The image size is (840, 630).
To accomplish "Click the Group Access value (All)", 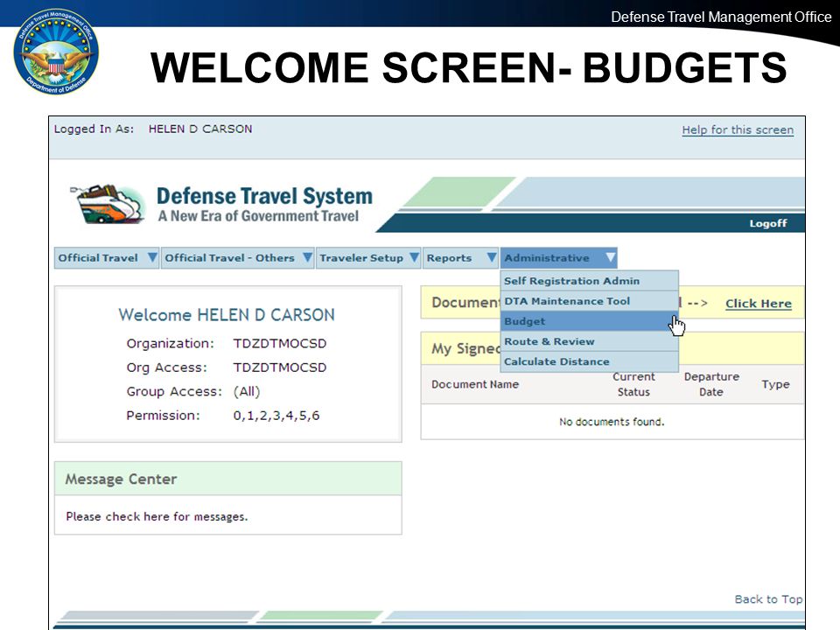I will click(x=247, y=392).
